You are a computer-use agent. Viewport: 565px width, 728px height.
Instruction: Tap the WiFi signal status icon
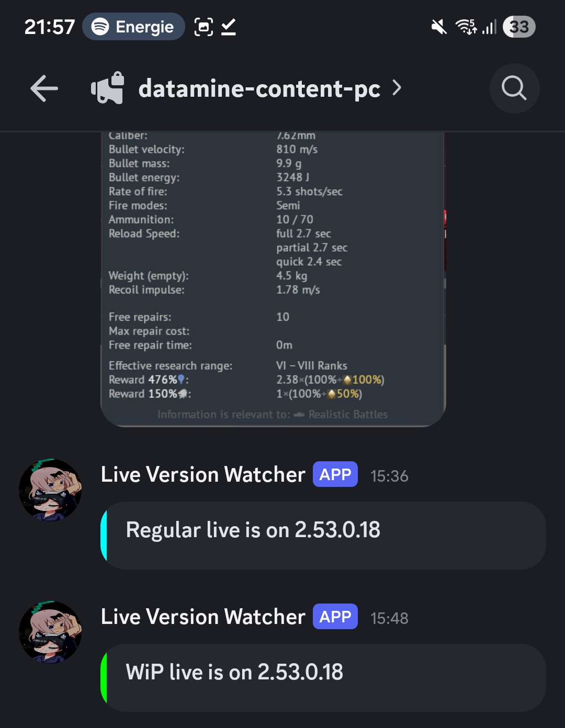466,27
